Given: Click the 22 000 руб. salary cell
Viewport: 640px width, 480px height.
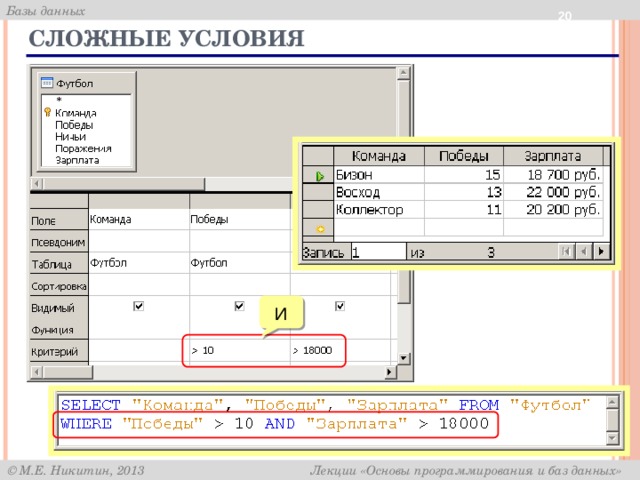Looking at the screenshot, I should (553, 192).
